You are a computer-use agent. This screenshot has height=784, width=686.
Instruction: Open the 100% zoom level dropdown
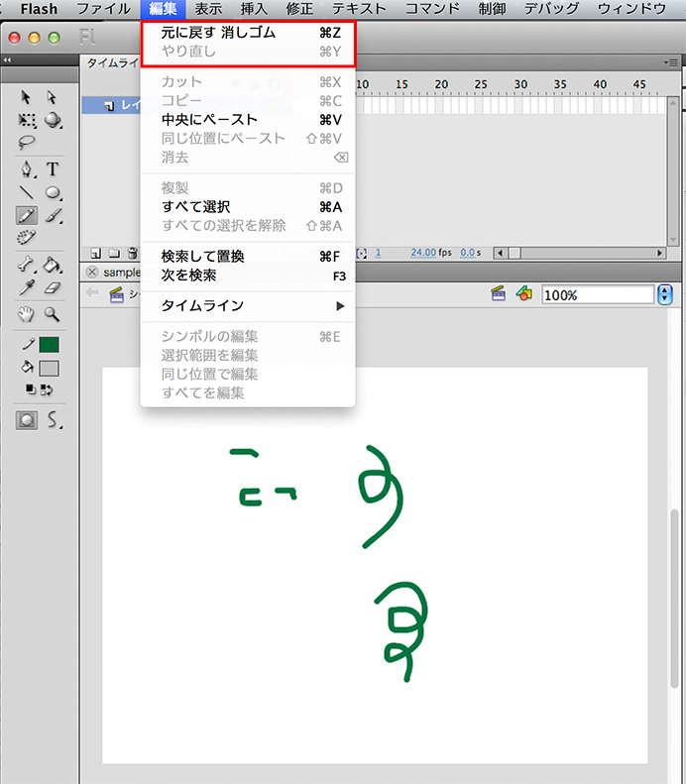pyautogui.click(x=664, y=295)
